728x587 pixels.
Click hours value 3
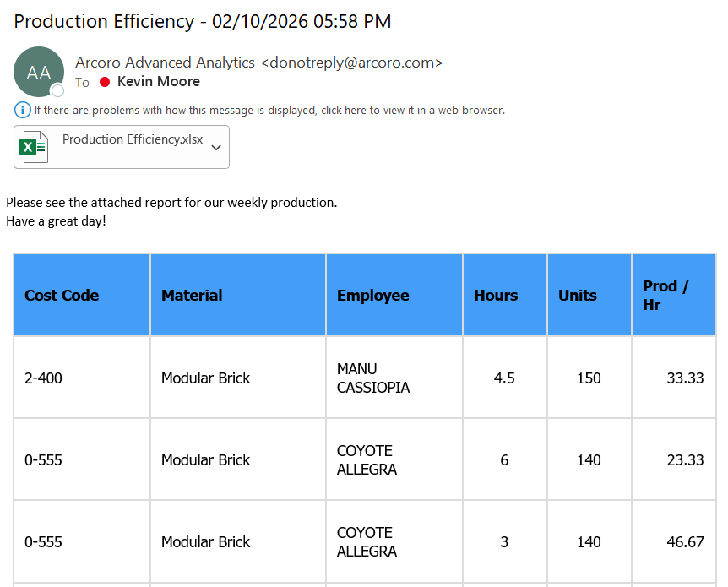[x=504, y=542]
